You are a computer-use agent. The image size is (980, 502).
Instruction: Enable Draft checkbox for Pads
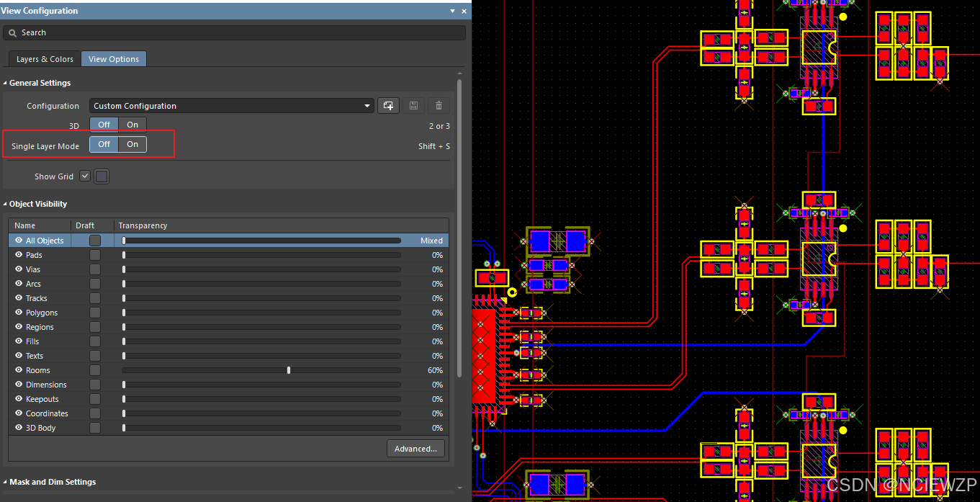[x=95, y=255]
